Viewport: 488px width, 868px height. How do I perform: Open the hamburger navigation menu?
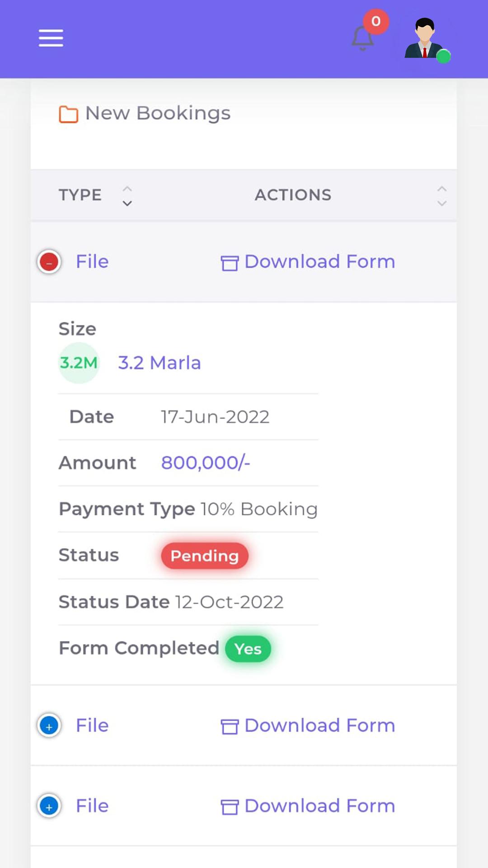click(51, 38)
